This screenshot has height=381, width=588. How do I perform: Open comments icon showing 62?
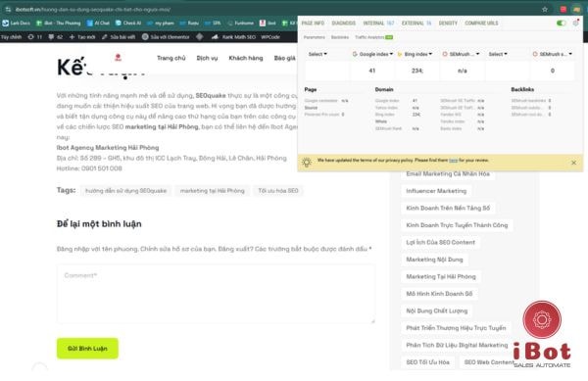coord(55,36)
